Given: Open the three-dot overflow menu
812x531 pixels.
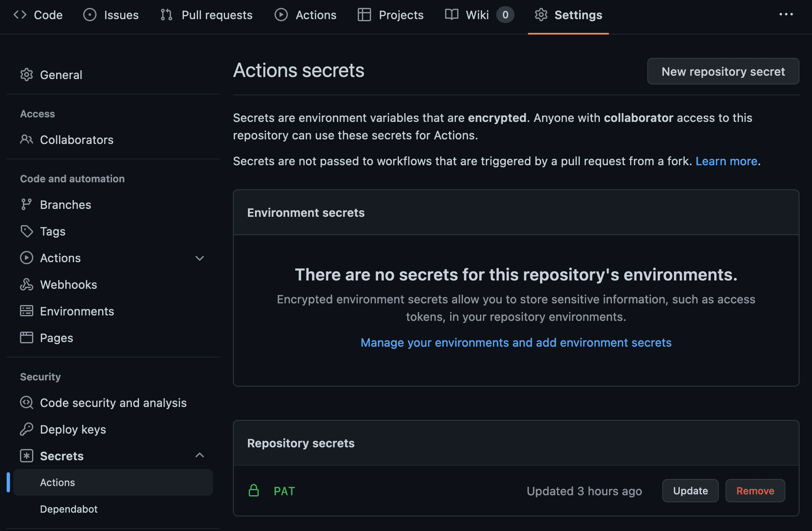Looking at the screenshot, I should 786,15.
